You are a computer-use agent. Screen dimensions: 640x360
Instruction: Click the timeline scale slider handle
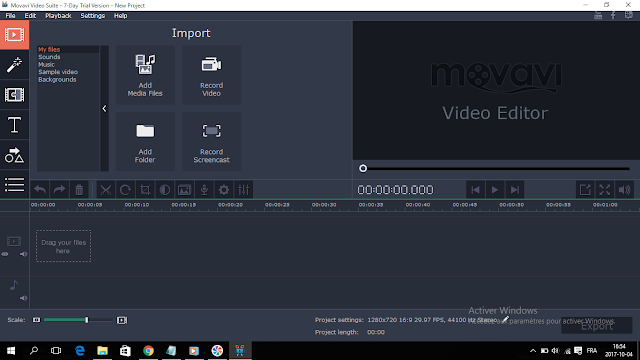pyautogui.click(x=87, y=320)
